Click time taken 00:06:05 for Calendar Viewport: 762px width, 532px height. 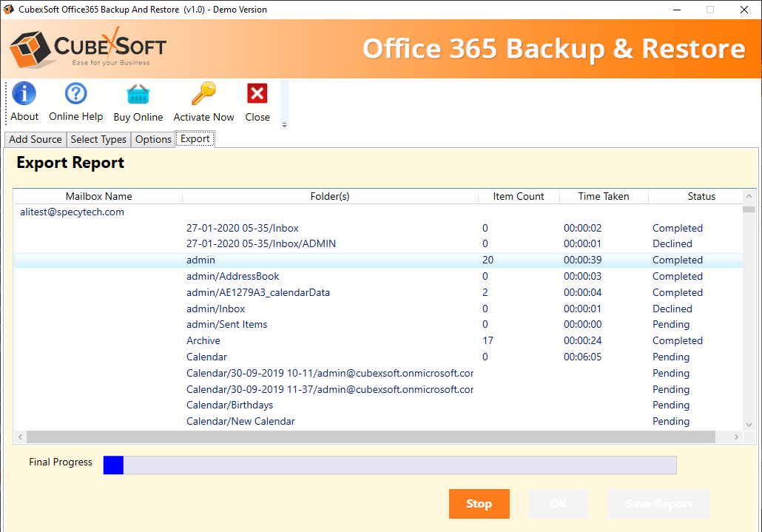click(x=583, y=357)
